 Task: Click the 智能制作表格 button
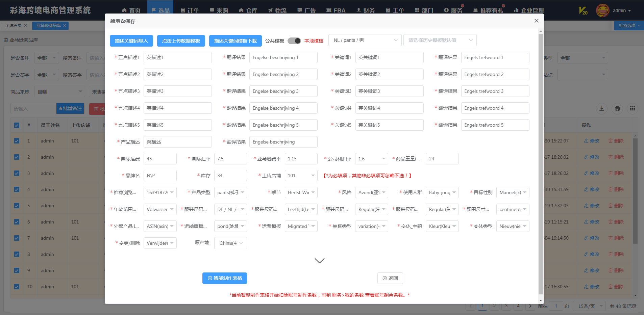point(225,278)
